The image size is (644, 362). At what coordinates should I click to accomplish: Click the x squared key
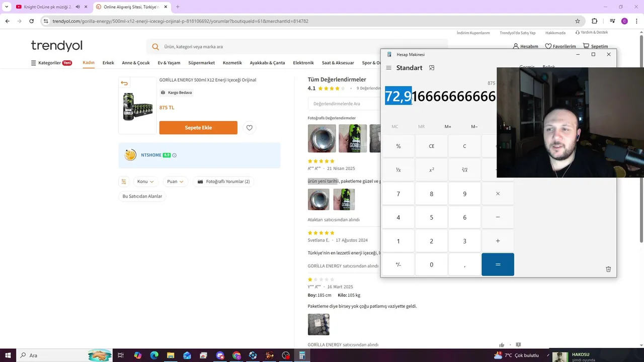point(432,170)
